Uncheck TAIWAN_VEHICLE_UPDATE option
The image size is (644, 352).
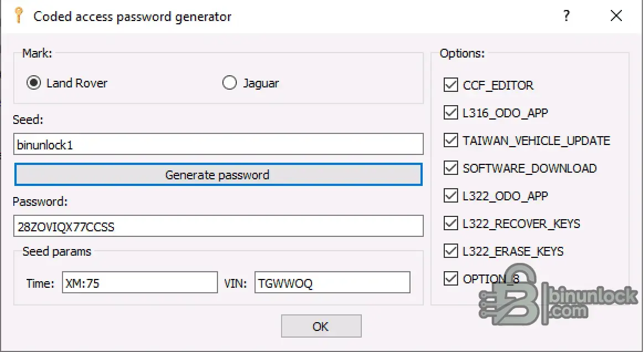coord(450,141)
